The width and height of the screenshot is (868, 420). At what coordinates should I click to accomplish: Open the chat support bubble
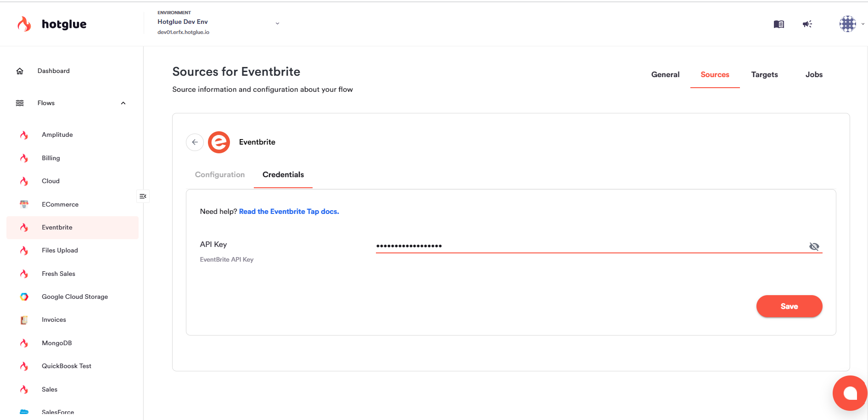(x=850, y=393)
